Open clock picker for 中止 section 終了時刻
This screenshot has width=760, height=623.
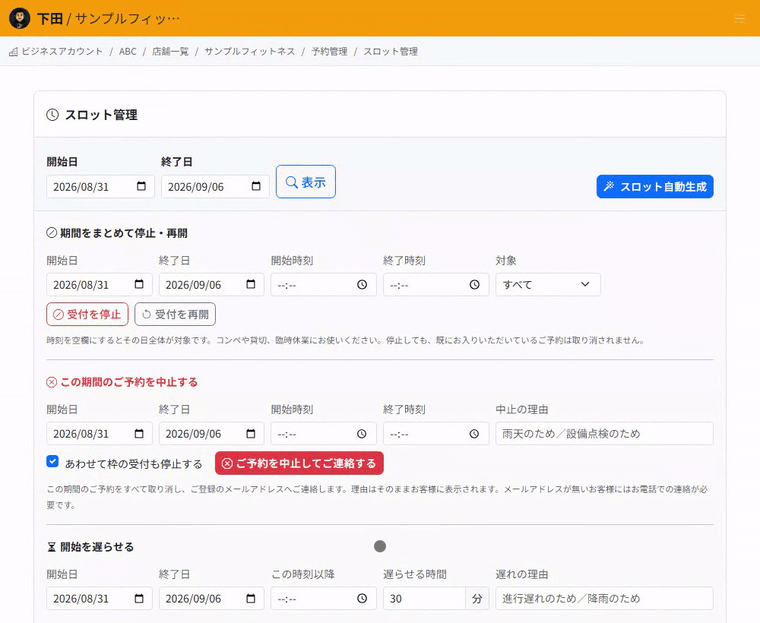[475, 434]
